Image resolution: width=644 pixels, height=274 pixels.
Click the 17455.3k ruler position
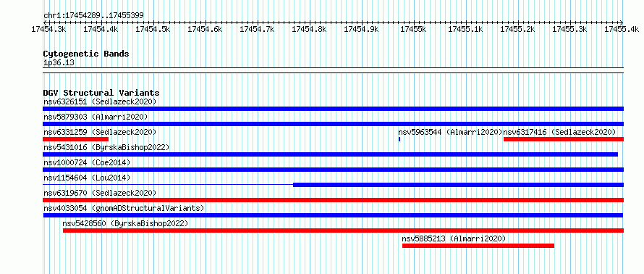click(570, 29)
